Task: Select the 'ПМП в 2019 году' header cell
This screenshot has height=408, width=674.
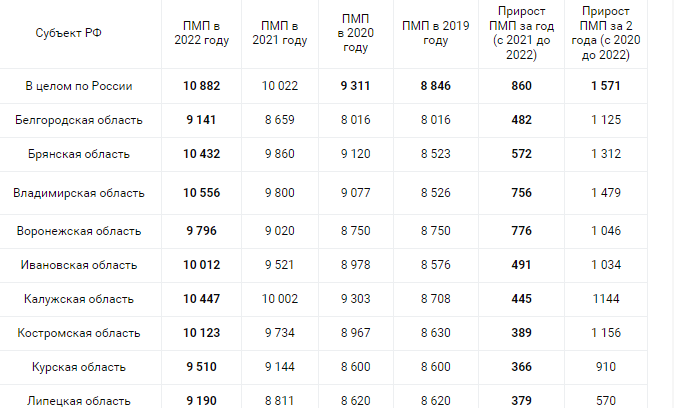Action: point(436,33)
